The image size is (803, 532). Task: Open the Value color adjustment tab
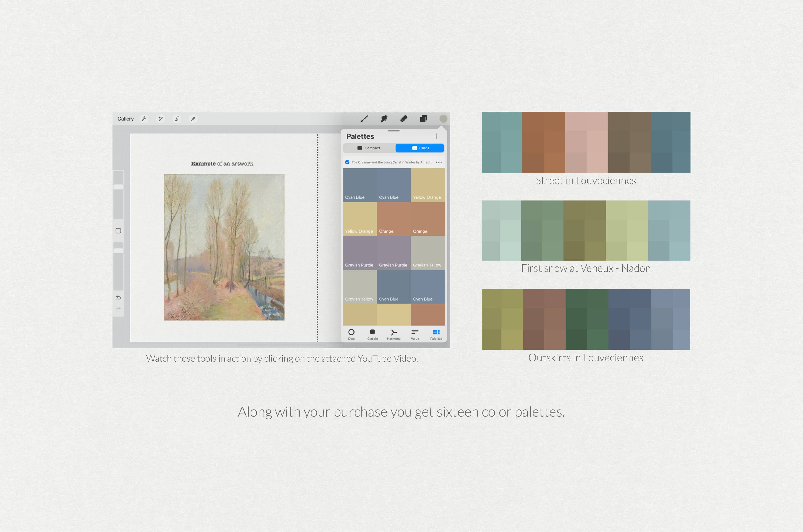coord(415,334)
